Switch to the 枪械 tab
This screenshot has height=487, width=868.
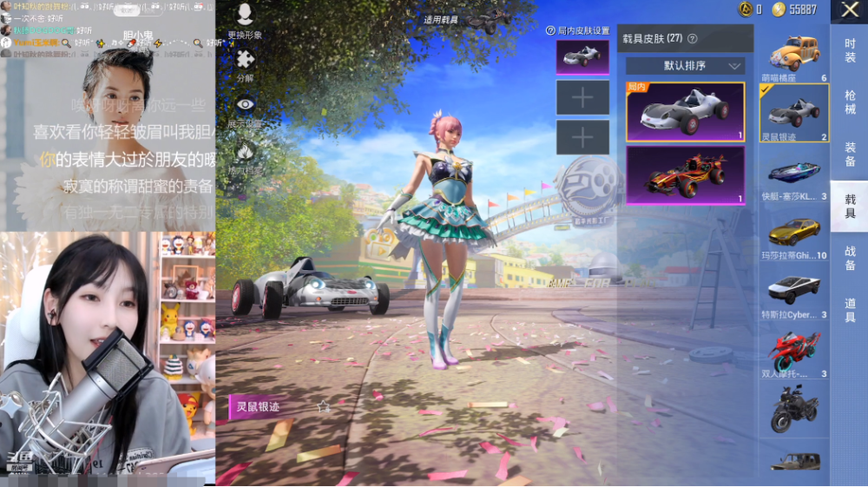(850, 102)
